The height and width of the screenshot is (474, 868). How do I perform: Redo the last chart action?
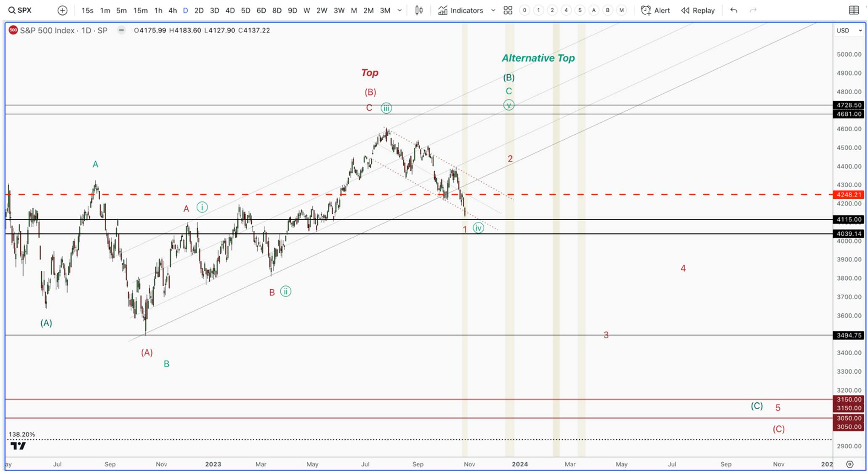click(753, 10)
